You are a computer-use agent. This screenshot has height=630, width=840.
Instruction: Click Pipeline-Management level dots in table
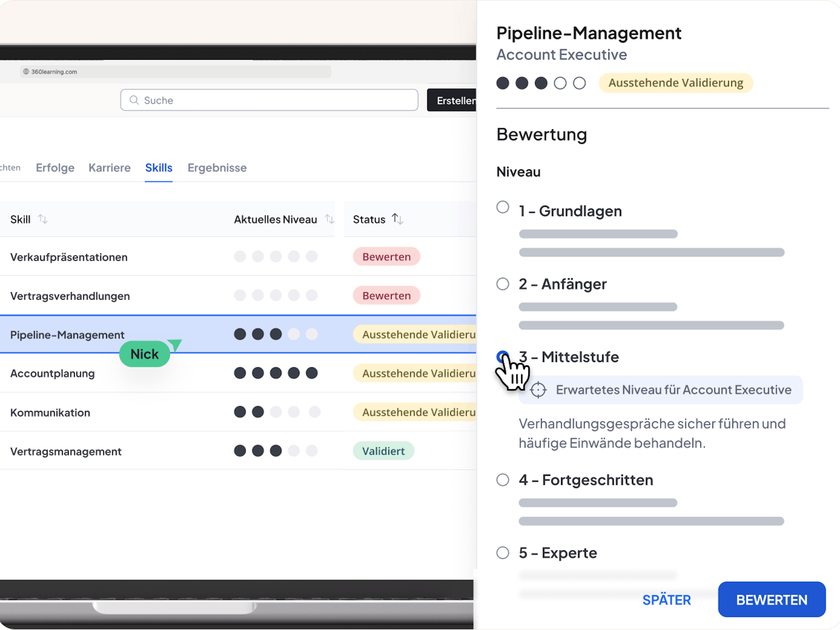[275, 334]
